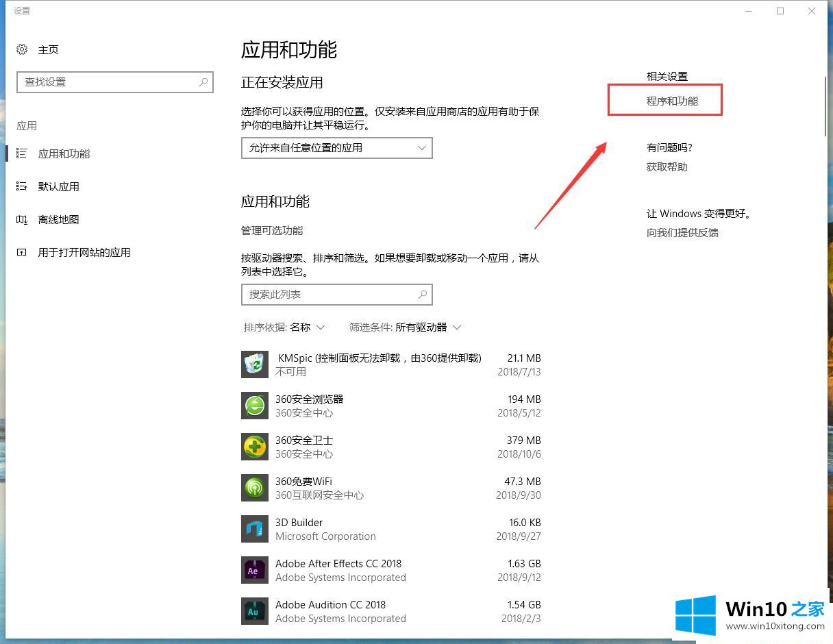The width and height of the screenshot is (833, 644).
Task: Open the 程序和功能 link
Action: 672,101
